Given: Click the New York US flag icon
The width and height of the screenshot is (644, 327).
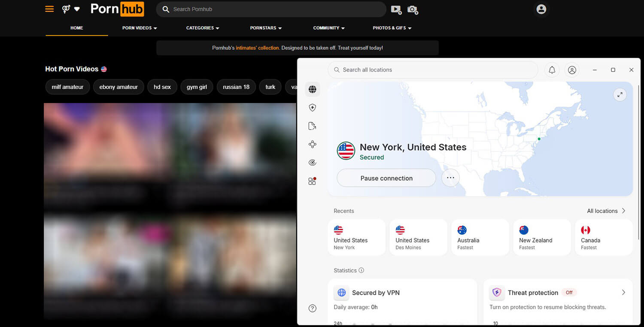Looking at the screenshot, I should tap(346, 151).
